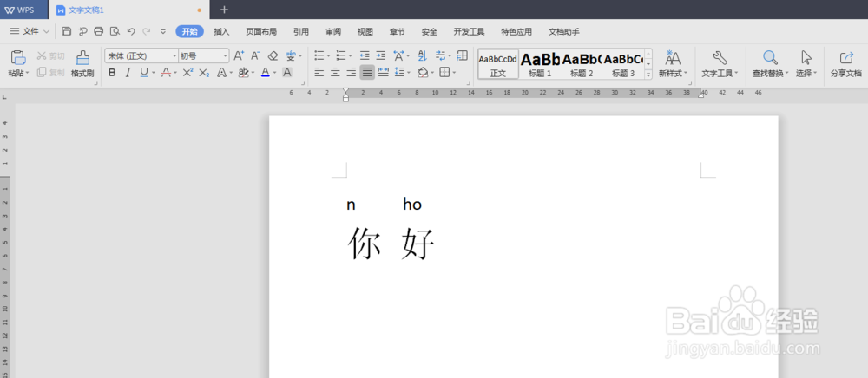Screen dimensions: 868x378
Task: Open the Text Tools wrench icon
Action: pyautogui.click(x=720, y=57)
